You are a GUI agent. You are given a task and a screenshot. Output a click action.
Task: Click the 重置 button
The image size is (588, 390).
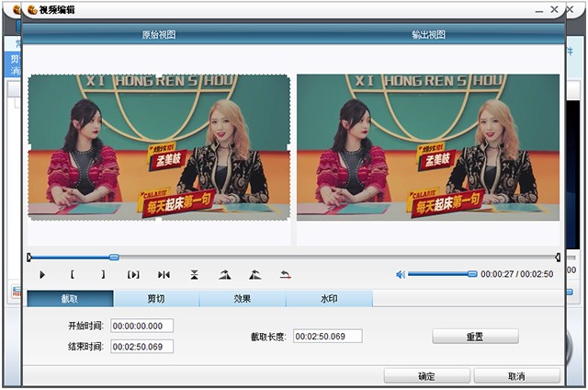476,337
